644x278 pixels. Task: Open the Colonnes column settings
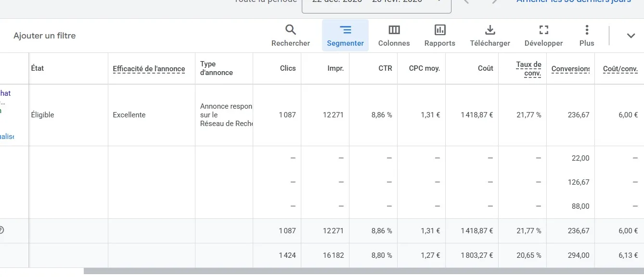pyautogui.click(x=394, y=36)
